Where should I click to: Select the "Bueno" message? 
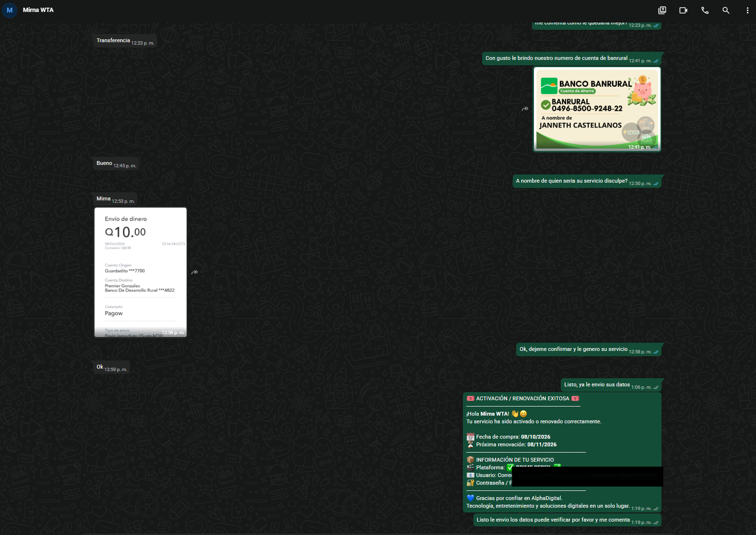point(116,163)
